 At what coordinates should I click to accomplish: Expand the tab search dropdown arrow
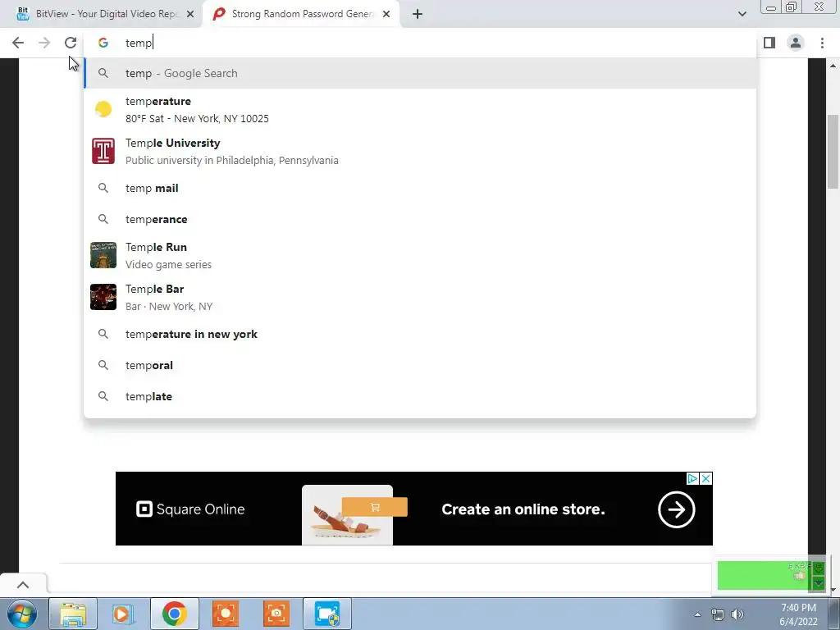742,14
